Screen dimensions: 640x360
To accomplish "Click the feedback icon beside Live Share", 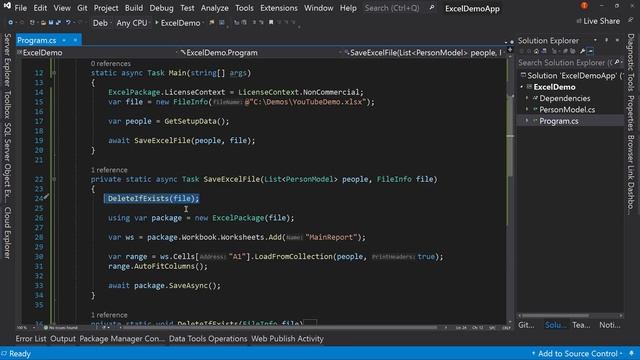I will [x=631, y=20].
